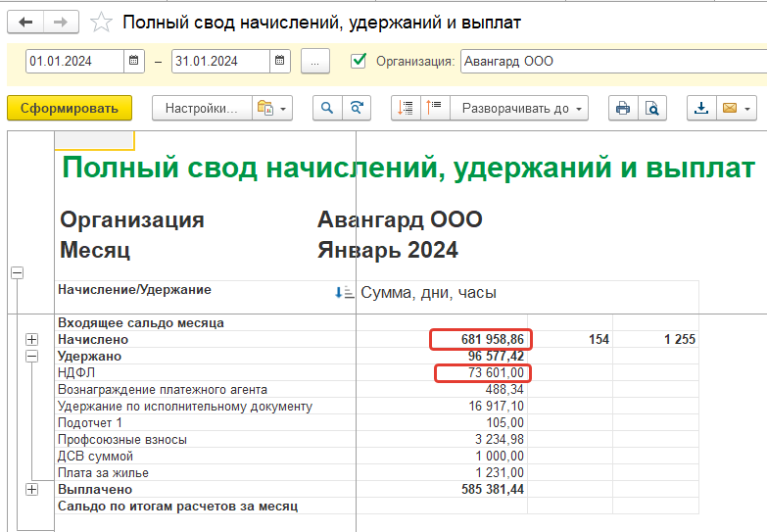
Task: Select Выплачено total 585 381,44
Action: [x=492, y=489]
